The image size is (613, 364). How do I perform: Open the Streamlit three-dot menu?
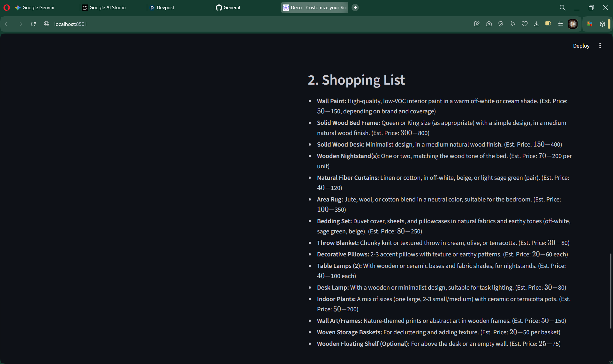[600, 46]
